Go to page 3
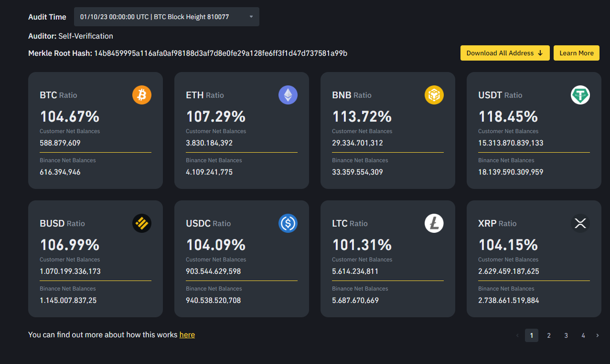Screen dimensions: 610x364 (x=566, y=335)
